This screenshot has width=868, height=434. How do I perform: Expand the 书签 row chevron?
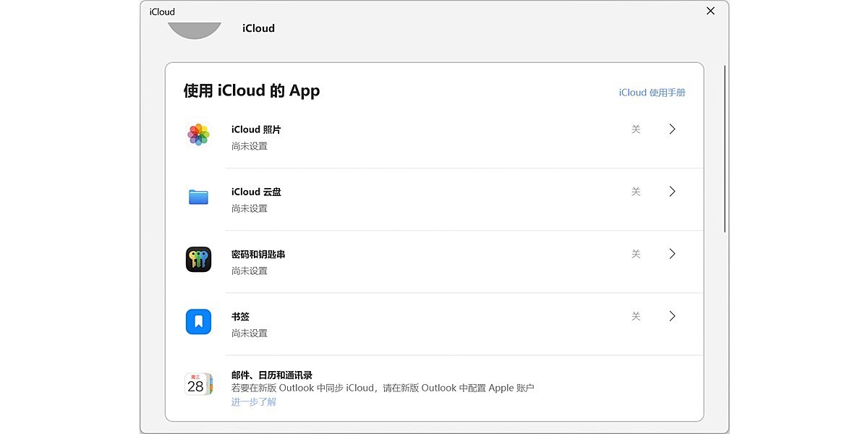point(672,315)
